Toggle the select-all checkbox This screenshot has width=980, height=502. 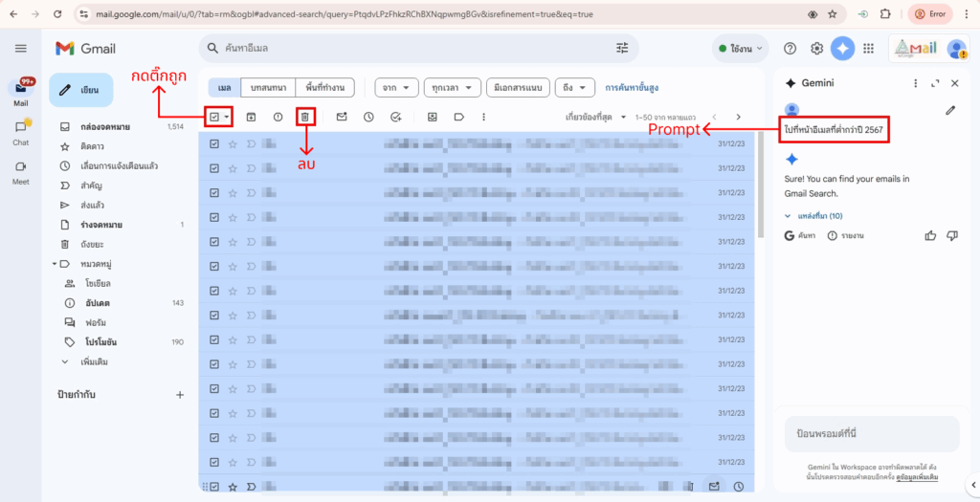pos(214,117)
